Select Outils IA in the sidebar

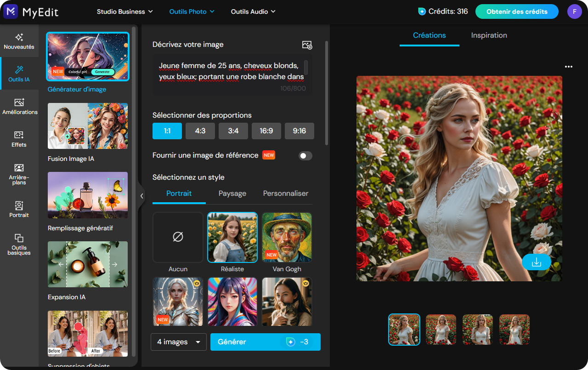(x=19, y=74)
